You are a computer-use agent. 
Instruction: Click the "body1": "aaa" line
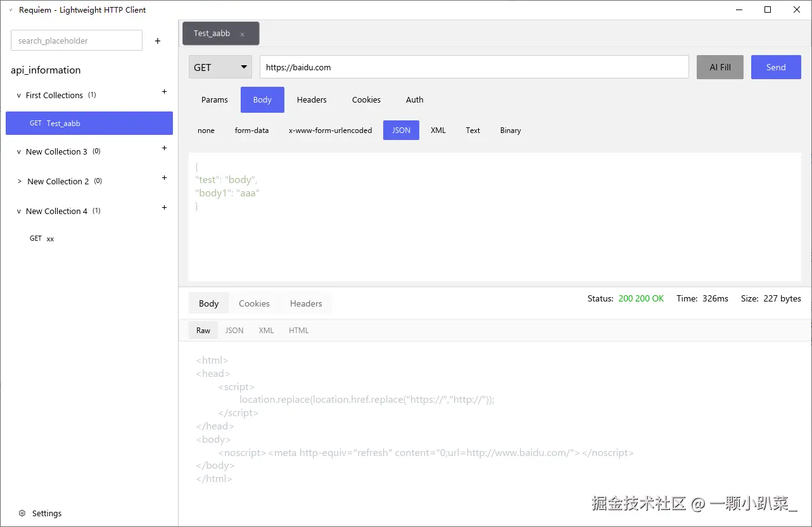227,193
